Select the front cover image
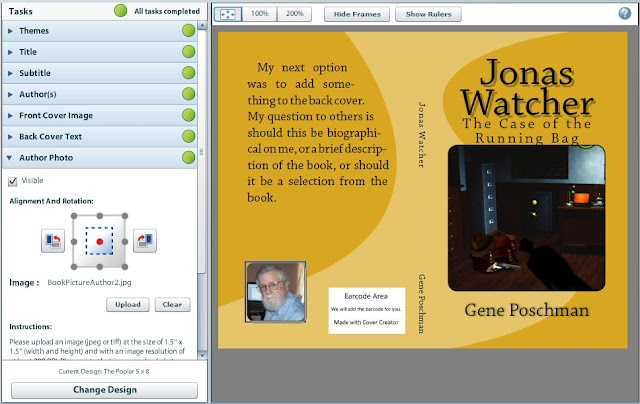This screenshot has height=404, width=640. point(527,218)
